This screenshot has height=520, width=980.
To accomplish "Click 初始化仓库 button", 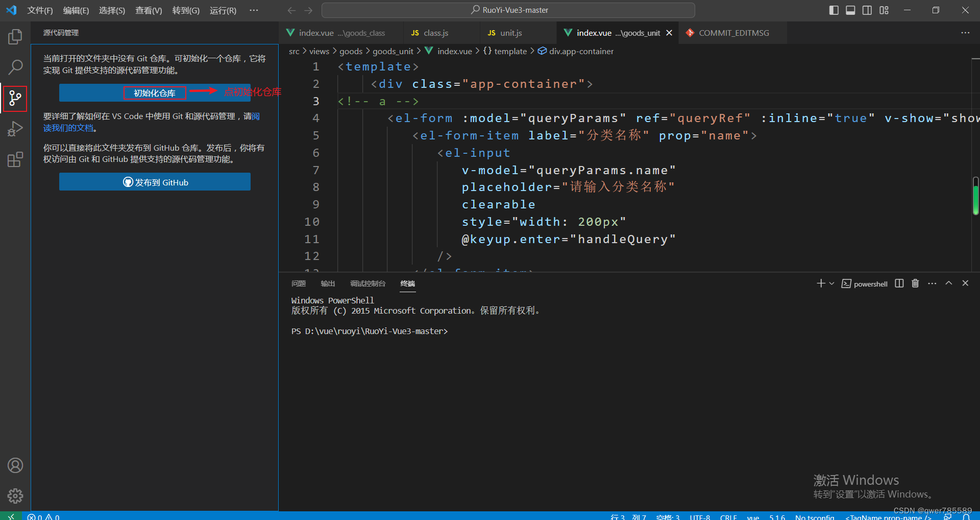I will pos(155,93).
